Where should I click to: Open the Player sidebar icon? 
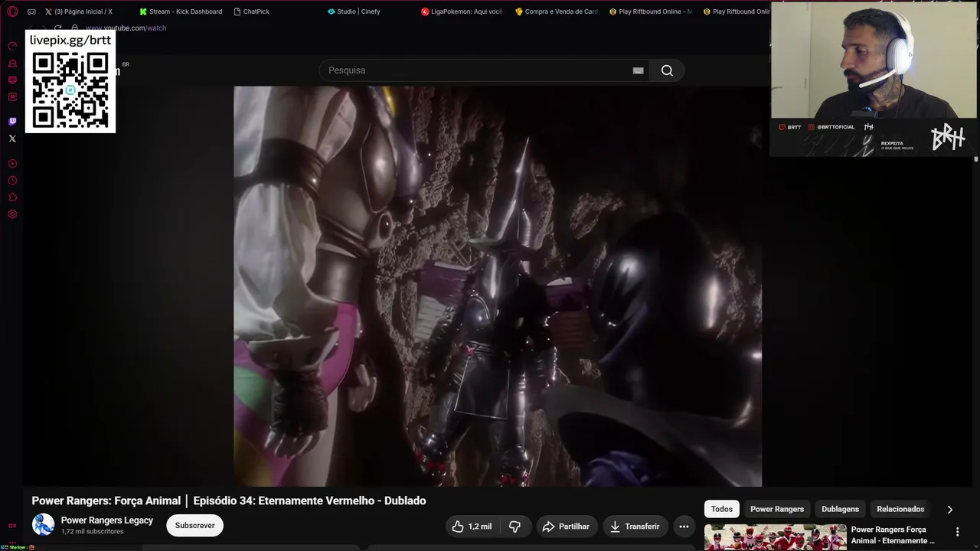(x=12, y=164)
